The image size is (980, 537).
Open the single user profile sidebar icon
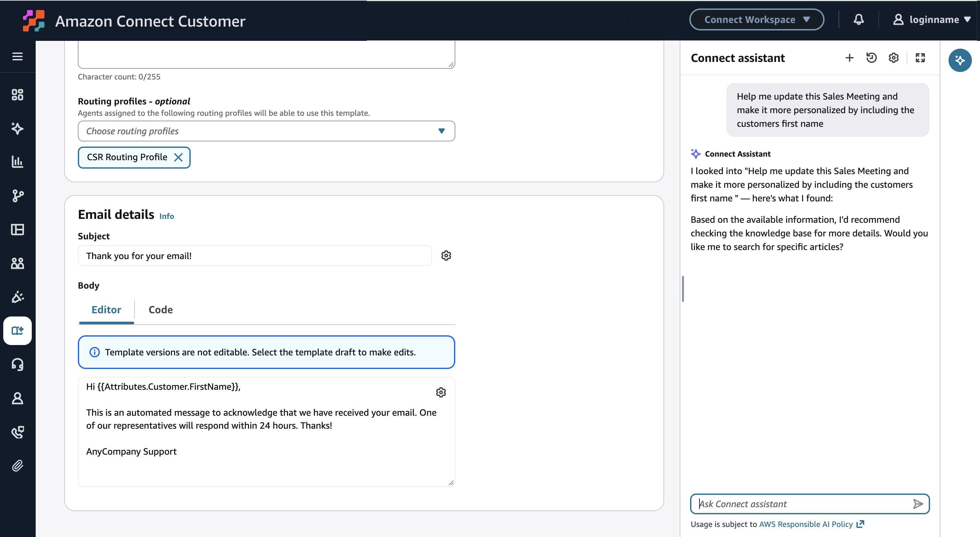18,398
